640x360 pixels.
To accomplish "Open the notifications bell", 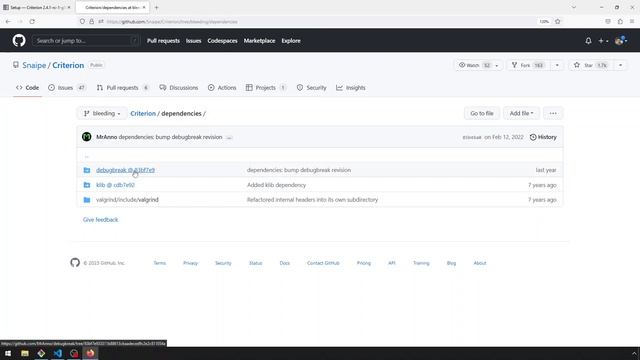I will (x=588, y=41).
